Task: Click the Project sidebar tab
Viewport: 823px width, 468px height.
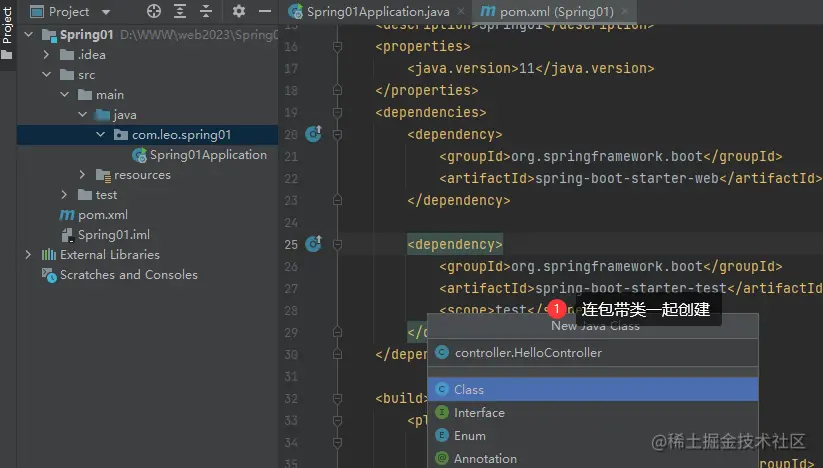Action: (7, 31)
